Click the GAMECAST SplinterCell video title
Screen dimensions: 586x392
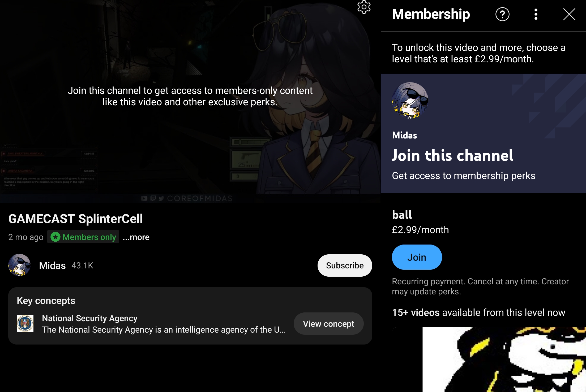(76, 219)
